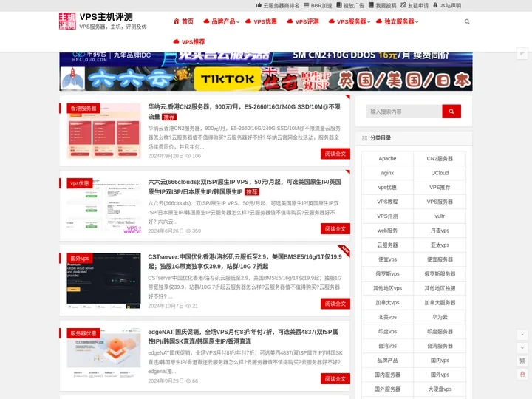Select Apache category
Image resolution: width=532 pixels, height=399 pixels.
(387, 158)
